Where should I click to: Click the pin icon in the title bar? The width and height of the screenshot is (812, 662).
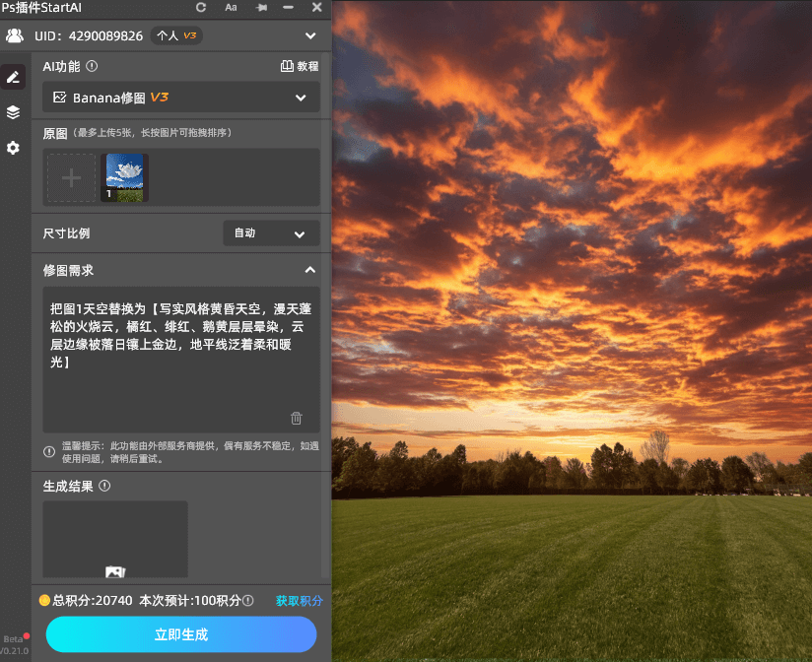tap(262, 8)
